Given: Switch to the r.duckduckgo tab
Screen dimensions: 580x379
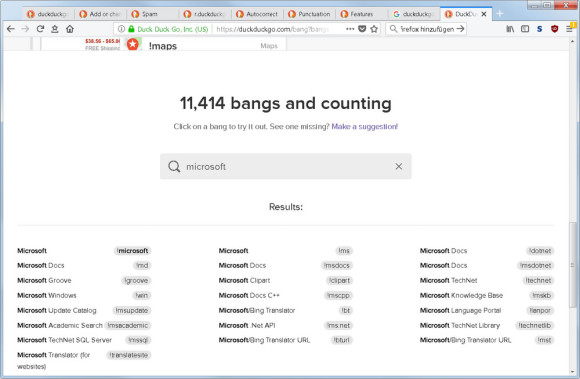Looking at the screenshot, I should coord(205,14).
